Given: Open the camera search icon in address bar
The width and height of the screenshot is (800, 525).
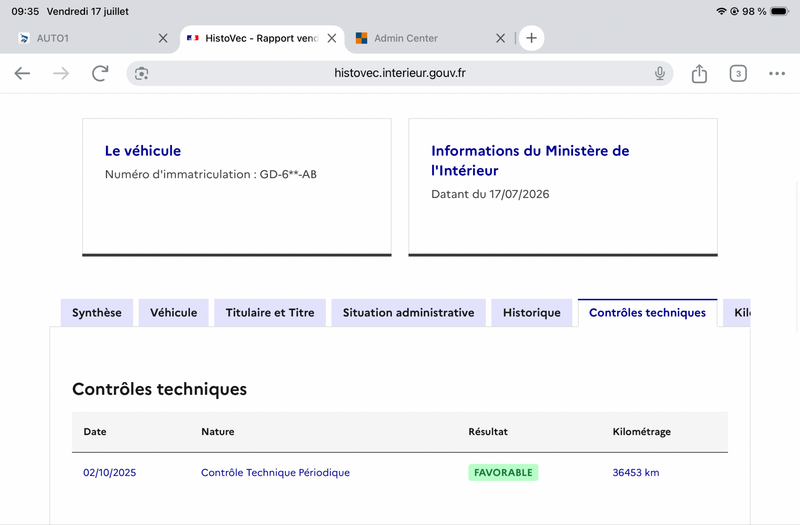Looking at the screenshot, I should tap(141, 73).
